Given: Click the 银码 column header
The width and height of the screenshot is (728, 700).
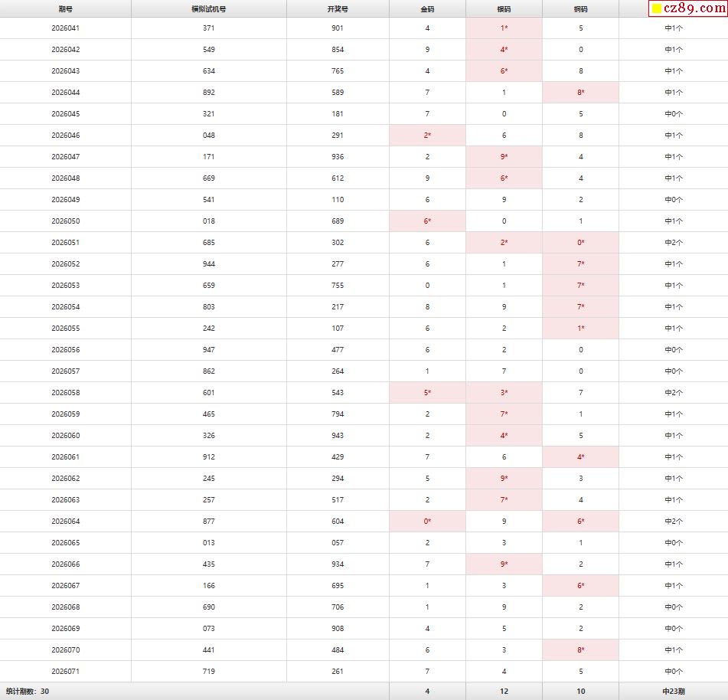Looking at the screenshot, I should click(x=504, y=9).
